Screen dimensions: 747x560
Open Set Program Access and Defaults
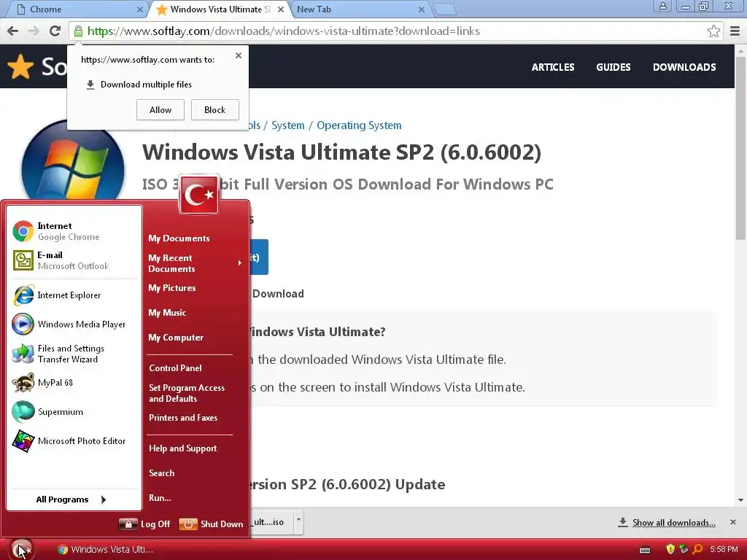[x=187, y=393]
